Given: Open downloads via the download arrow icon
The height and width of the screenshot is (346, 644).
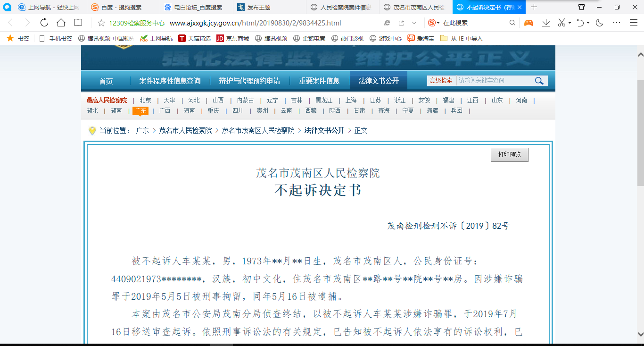Looking at the screenshot, I should pos(546,23).
